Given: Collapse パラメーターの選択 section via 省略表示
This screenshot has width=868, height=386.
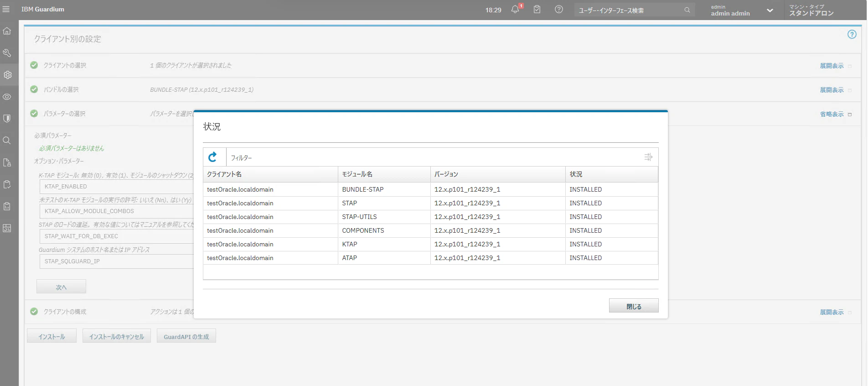Looking at the screenshot, I should pyautogui.click(x=832, y=114).
